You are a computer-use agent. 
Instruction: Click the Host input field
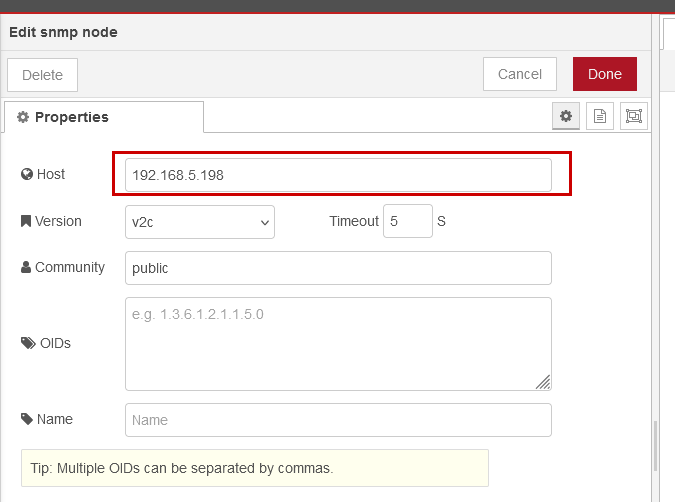click(338, 175)
